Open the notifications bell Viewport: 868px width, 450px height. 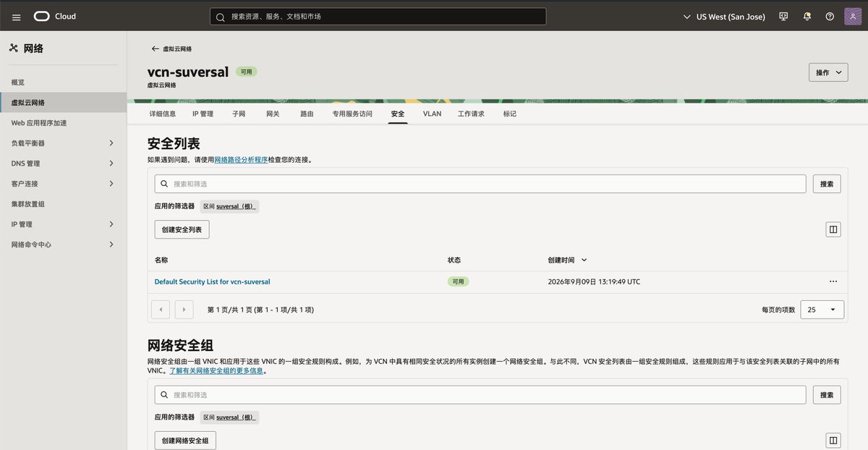807,17
